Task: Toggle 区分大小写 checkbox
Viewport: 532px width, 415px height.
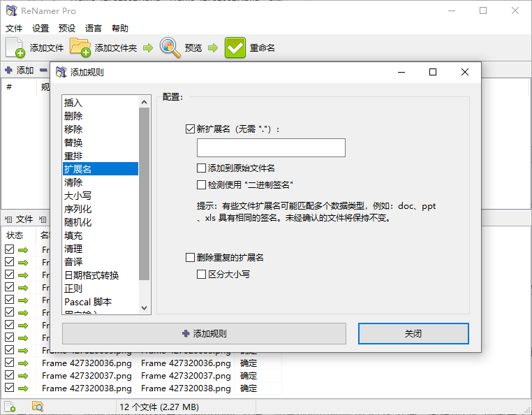Action: [201, 274]
